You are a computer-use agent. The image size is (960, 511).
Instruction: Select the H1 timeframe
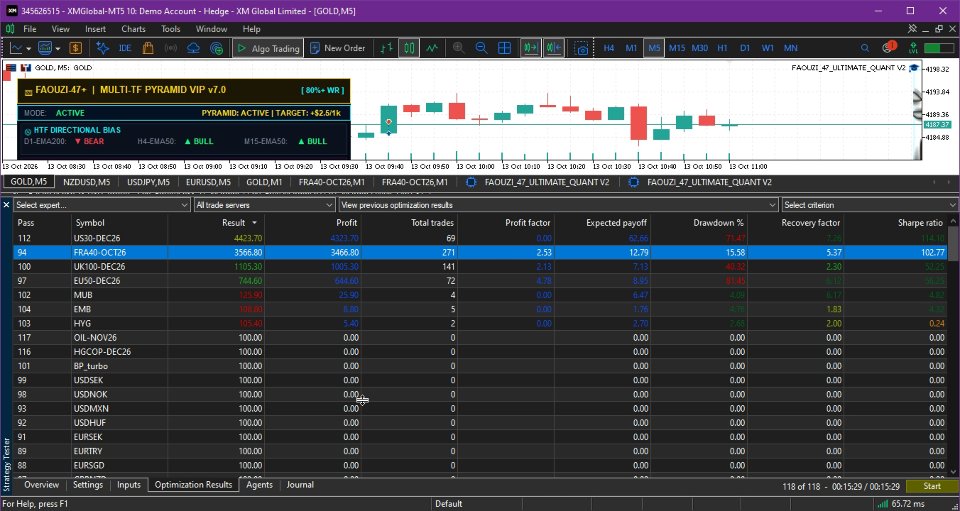tap(722, 48)
